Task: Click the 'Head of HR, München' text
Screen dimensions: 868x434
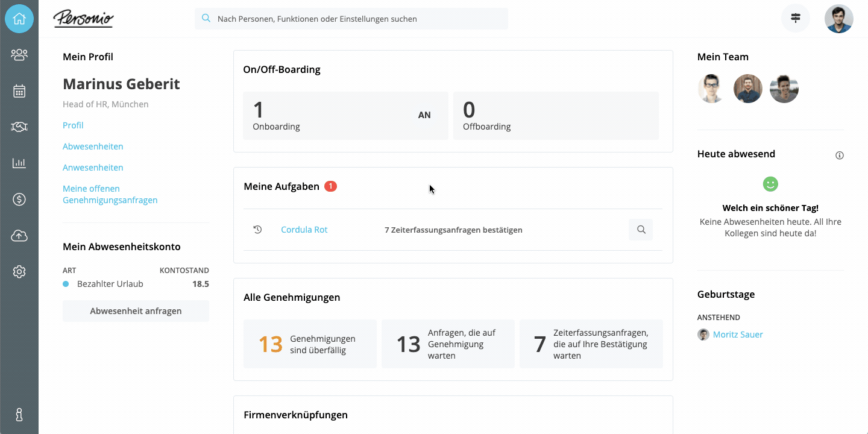Action: (x=105, y=104)
